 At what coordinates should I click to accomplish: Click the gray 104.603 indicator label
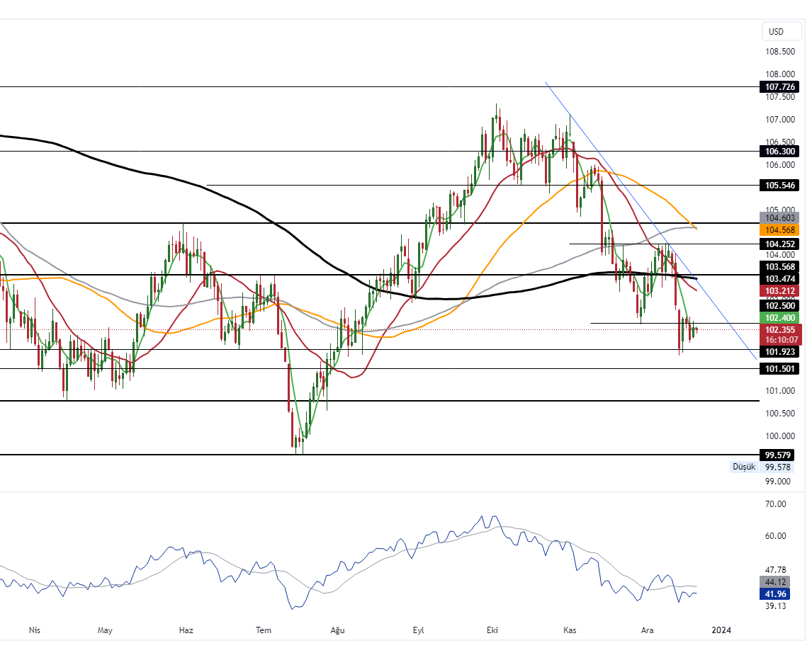tap(779, 218)
